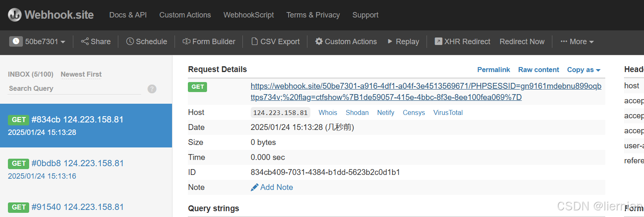The image size is (644, 217).
Task: Click the date value 2025/01/24 15:13:28
Action: click(x=287, y=127)
